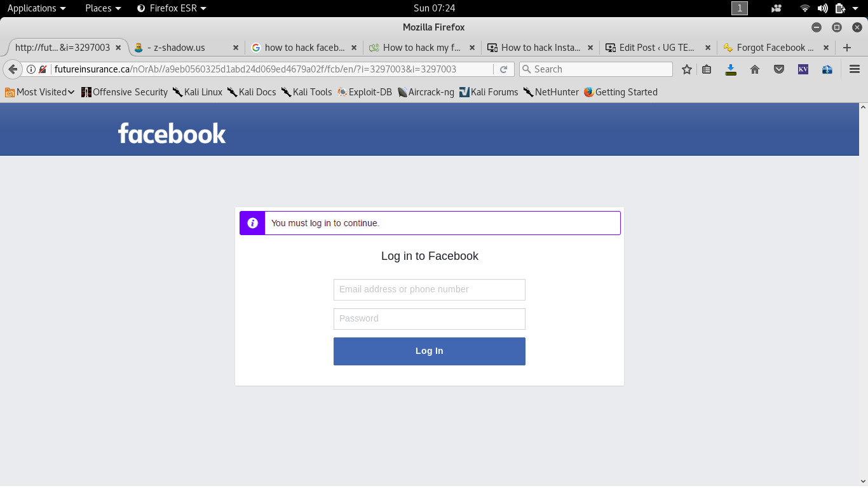Image resolution: width=868 pixels, height=488 pixels.
Task: Click the 'Log in to Facebook' heading
Action: [430, 256]
